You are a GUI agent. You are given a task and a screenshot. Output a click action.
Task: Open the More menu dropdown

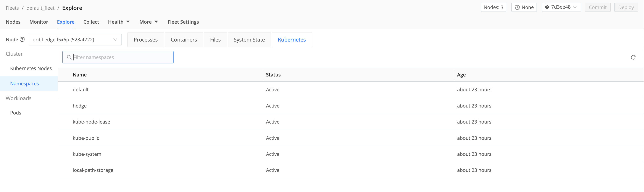[148, 22]
